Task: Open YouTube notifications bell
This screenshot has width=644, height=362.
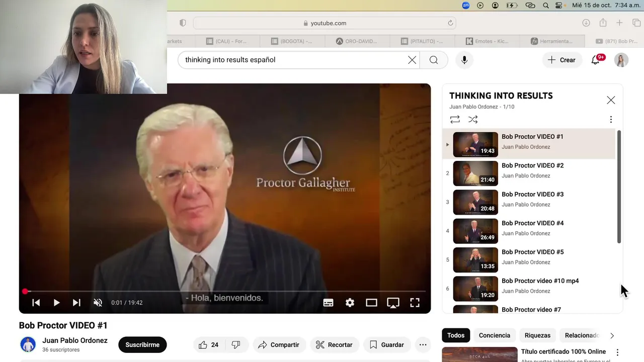Action: coord(596,60)
